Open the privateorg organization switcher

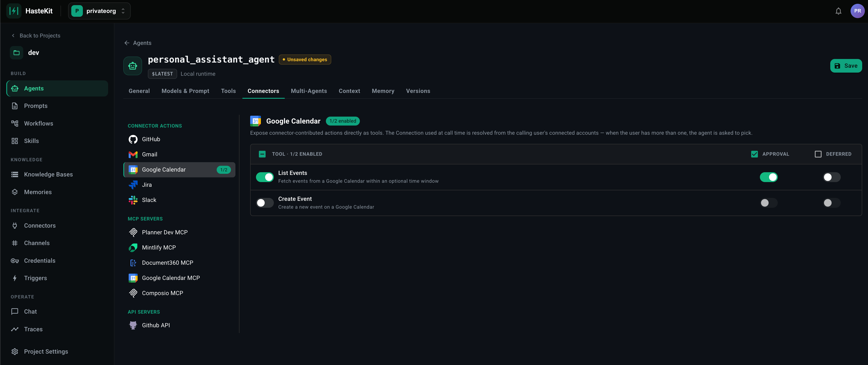(x=99, y=11)
